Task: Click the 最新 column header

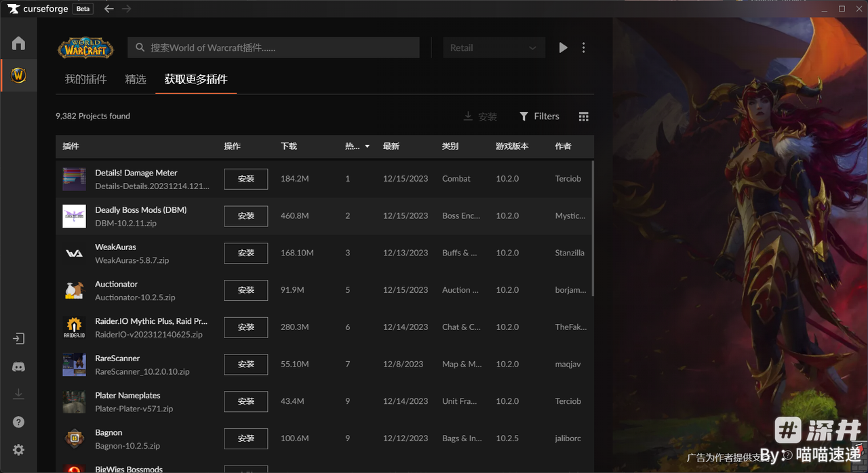Action: click(391, 146)
